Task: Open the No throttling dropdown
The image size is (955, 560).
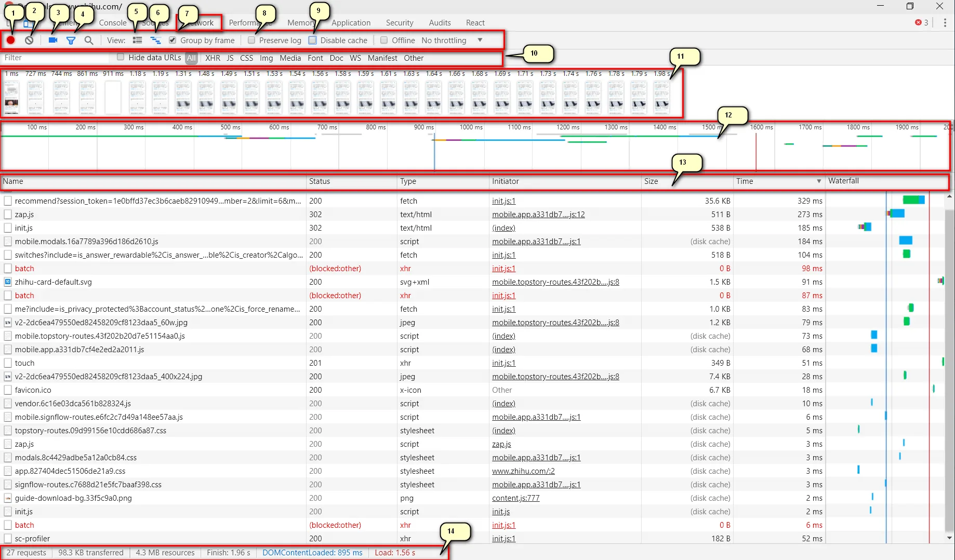Action: click(x=452, y=40)
